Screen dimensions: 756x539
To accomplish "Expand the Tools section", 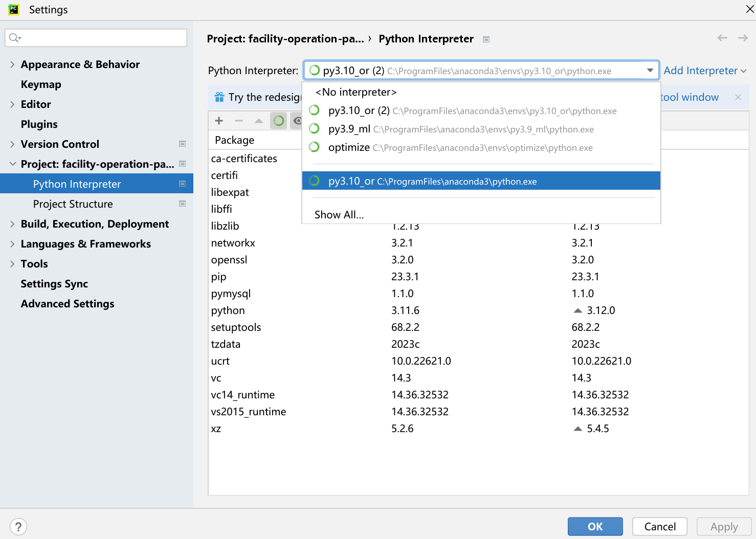I will pos(12,264).
